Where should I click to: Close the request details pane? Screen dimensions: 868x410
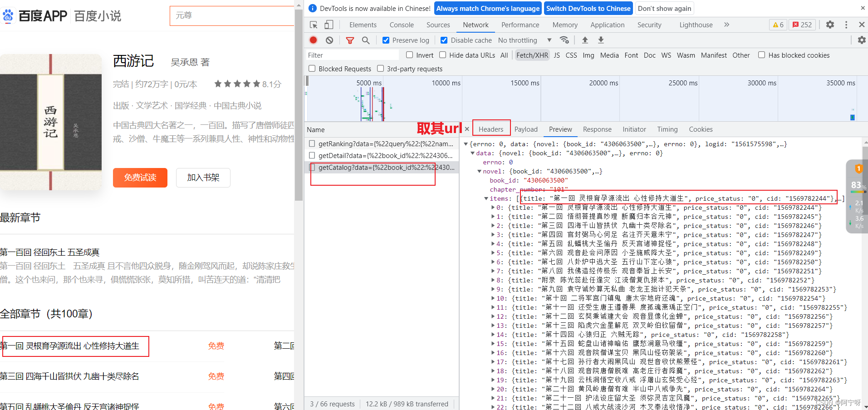467,129
